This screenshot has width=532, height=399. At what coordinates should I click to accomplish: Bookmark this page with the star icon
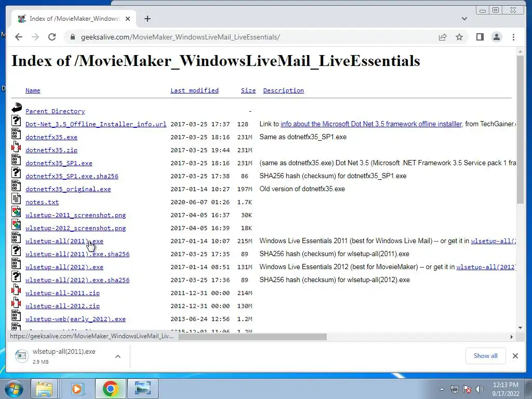coord(459,37)
